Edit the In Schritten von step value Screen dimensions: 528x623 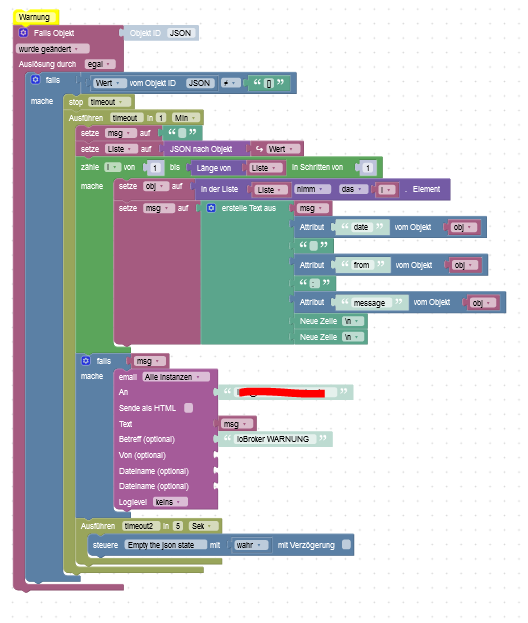tap(368, 168)
